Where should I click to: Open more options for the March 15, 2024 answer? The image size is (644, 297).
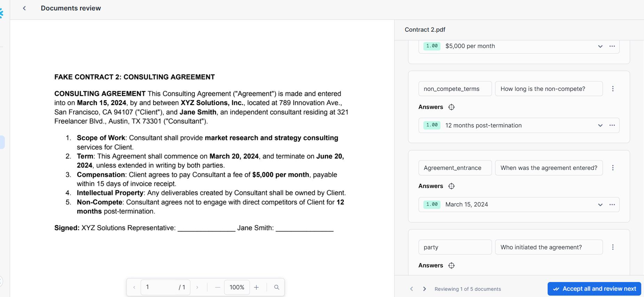(x=612, y=205)
